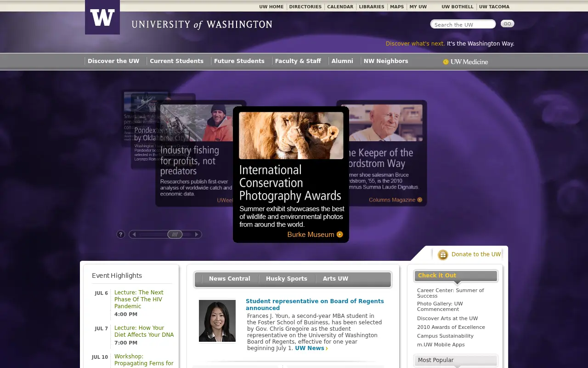Click the purple W logo

[x=102, y=17]
